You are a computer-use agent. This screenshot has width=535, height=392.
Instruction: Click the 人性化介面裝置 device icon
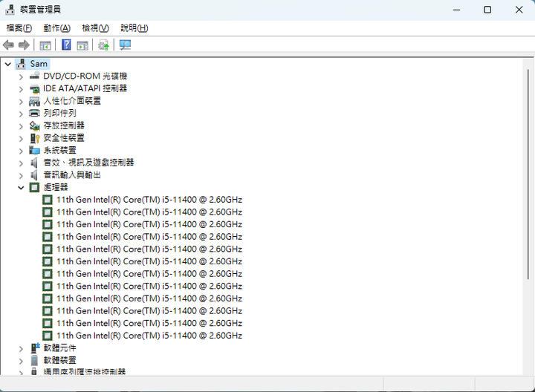click(x=34, y=101)
